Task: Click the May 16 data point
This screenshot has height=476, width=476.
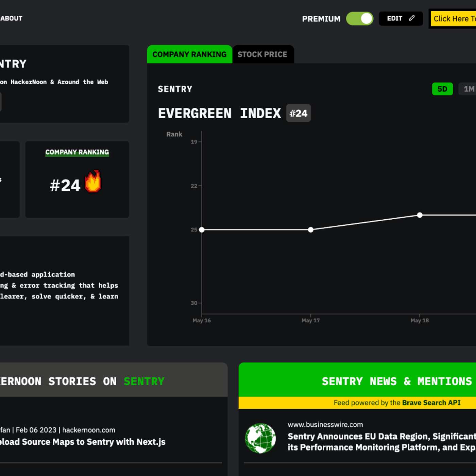Action: pyautogui.click(x=202, y=230)
